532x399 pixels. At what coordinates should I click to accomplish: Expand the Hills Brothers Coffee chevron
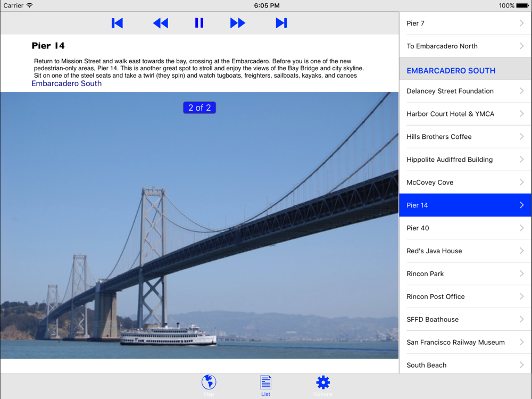pos(521,137)
